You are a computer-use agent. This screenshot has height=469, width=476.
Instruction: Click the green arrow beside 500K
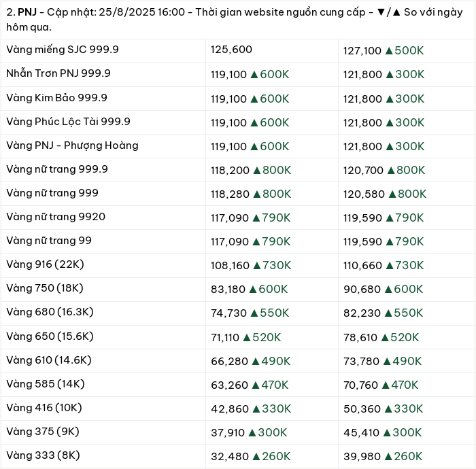pos(389,51)
